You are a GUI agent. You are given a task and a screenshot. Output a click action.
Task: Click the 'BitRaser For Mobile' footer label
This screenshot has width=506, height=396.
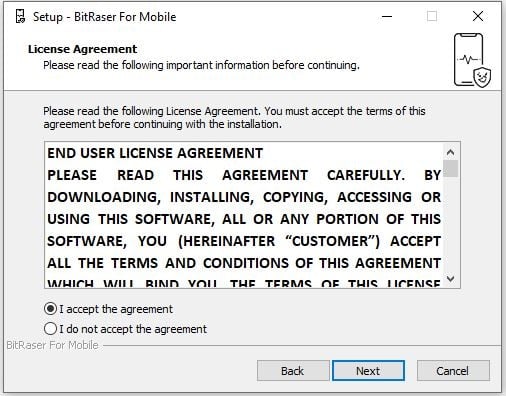tap(52, 345)
